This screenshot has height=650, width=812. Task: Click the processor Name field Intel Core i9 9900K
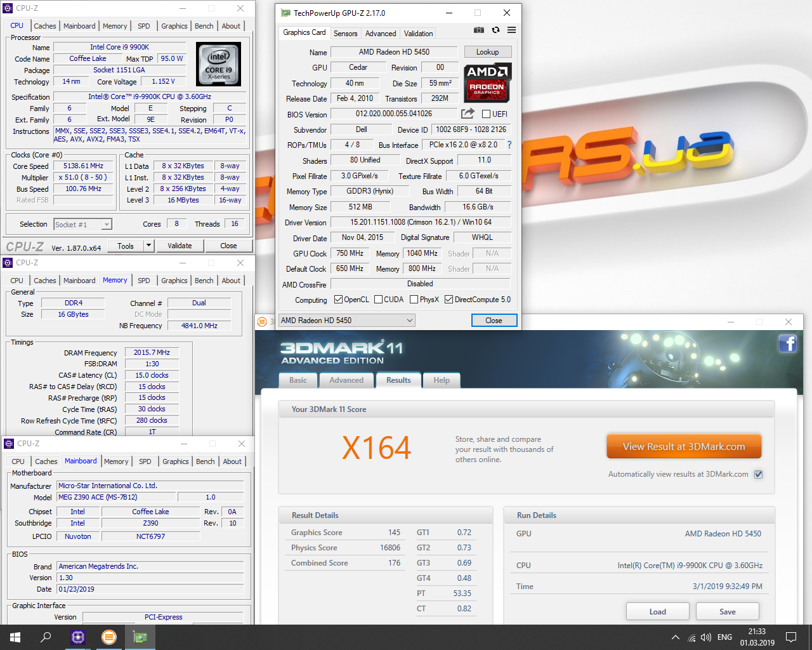click(x=119, y=47)
